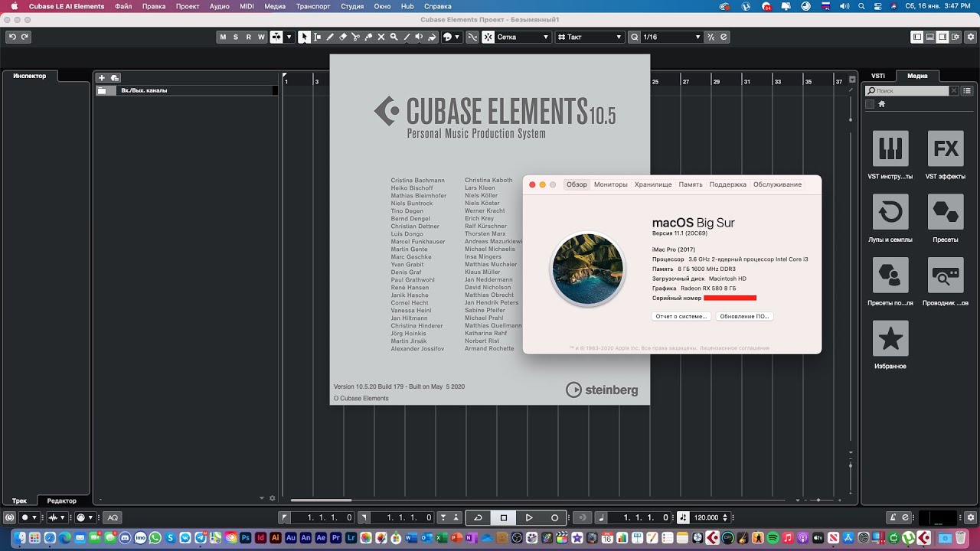Open Adobe Illustrator from the Dock
Image resolution: width=980 pixels, height=551 pixels.
(276, 539)
